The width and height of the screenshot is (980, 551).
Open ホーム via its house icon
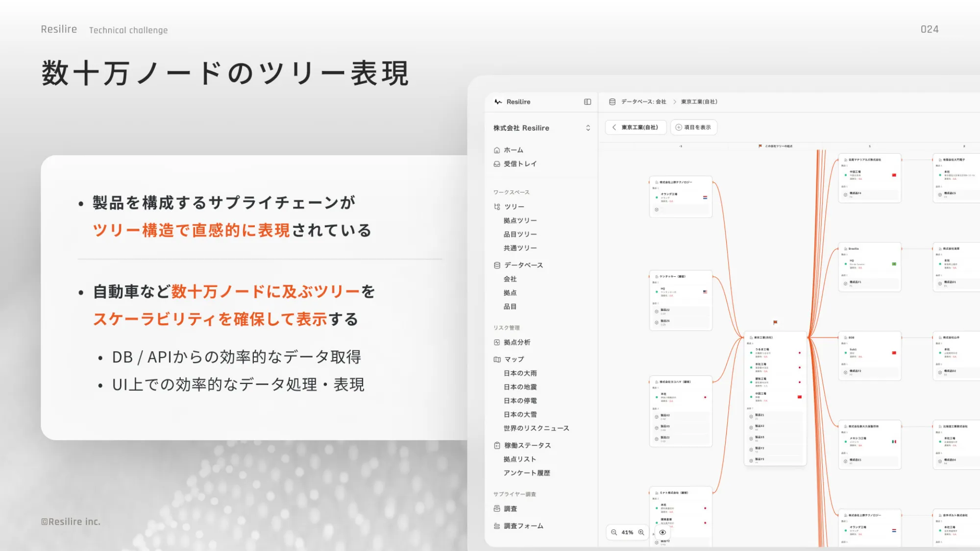pos(497,150)
